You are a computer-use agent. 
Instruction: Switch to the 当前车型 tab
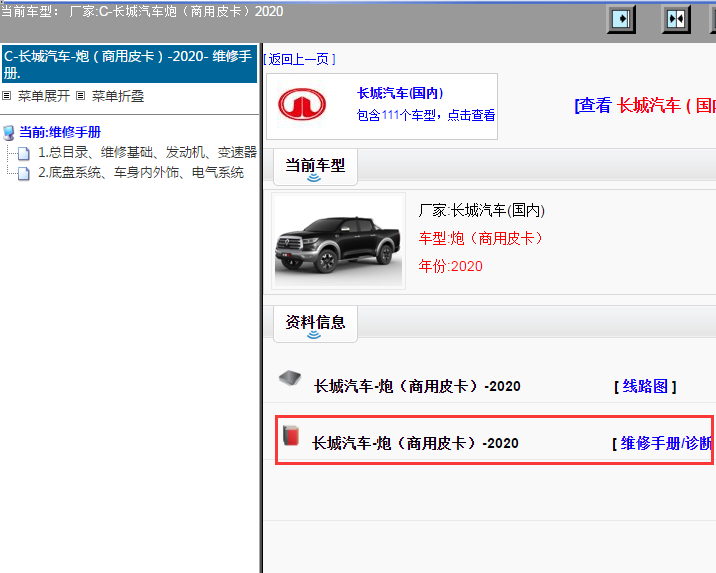tap(315, 167)
